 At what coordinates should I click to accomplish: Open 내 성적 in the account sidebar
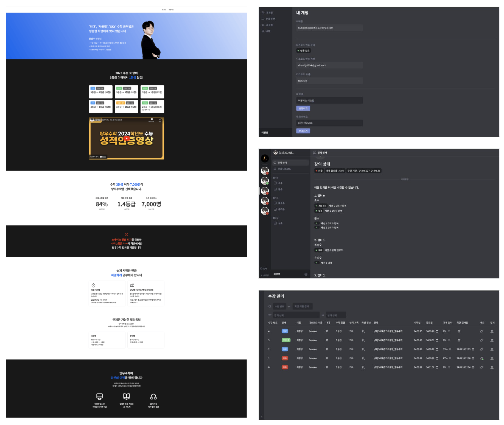(269, 25)
